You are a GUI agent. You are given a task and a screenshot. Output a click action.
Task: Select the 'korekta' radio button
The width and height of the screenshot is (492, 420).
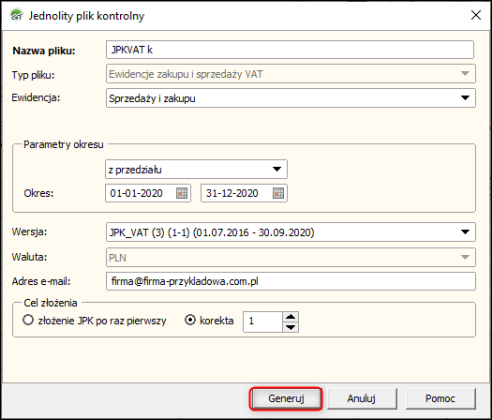point(190,320)
